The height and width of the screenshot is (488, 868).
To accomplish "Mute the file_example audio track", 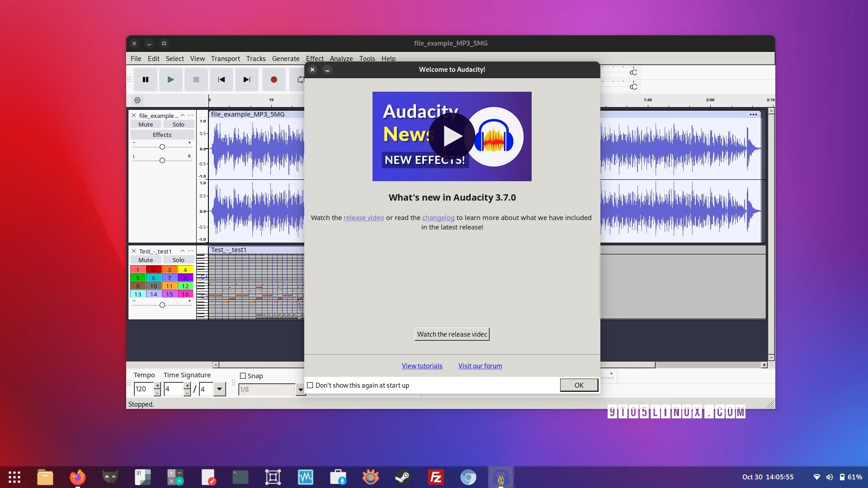I will pyautogui.click(x=146, y=124).
